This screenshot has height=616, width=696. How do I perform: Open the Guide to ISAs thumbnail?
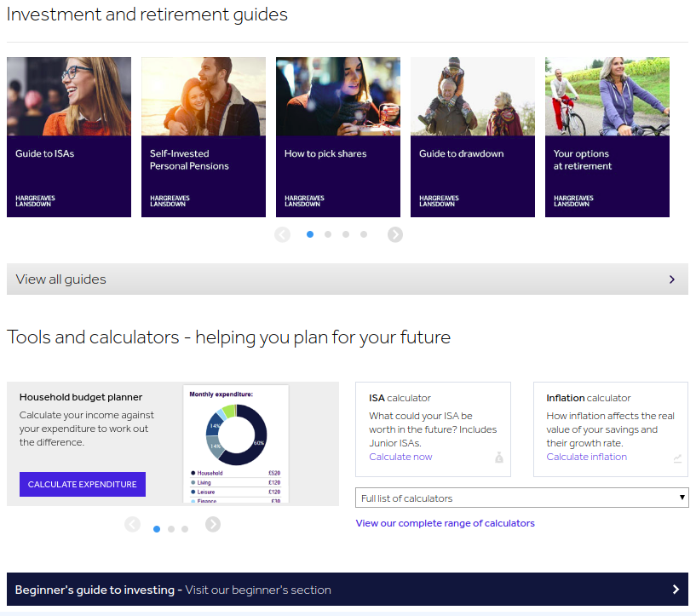tap(69, 137)
